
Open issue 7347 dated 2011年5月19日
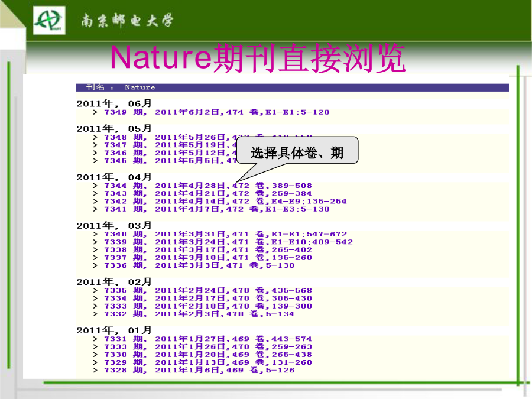(170, 145)
